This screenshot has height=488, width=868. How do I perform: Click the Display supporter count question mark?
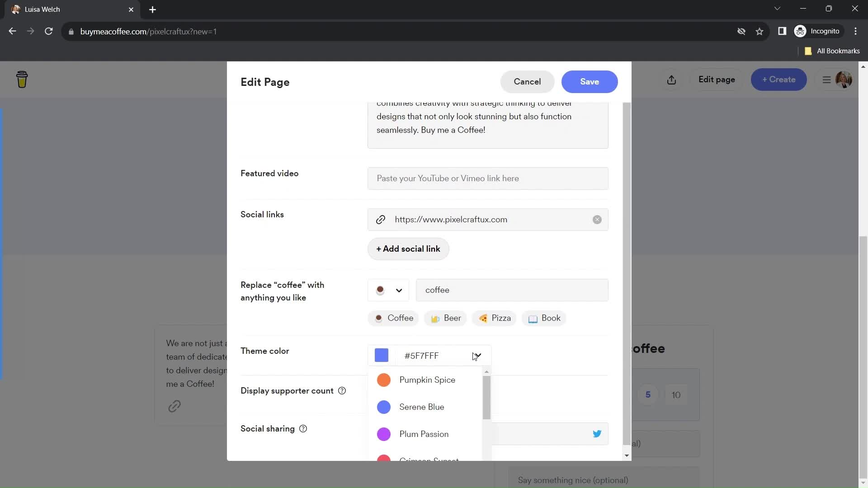click(x=342, y=391)
